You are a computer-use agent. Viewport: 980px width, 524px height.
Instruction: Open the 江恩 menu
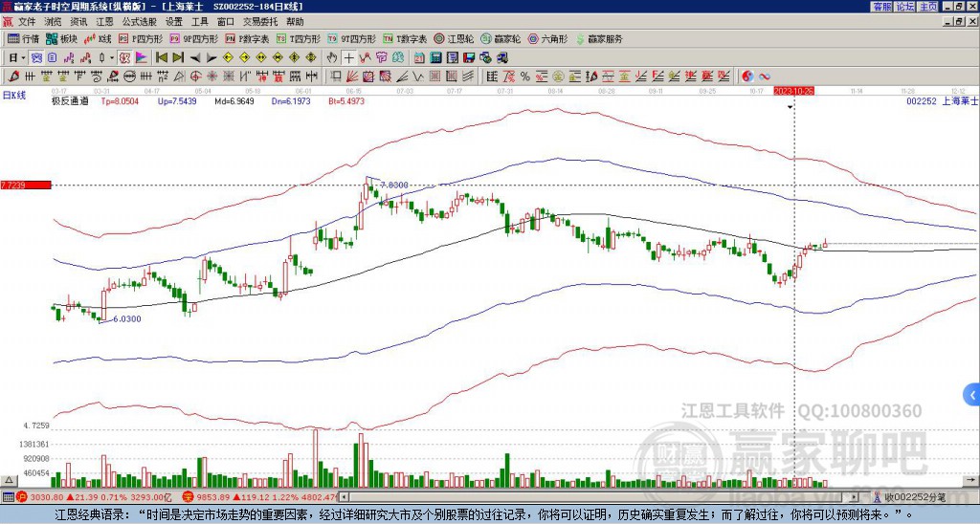click(x=105, y=22)
